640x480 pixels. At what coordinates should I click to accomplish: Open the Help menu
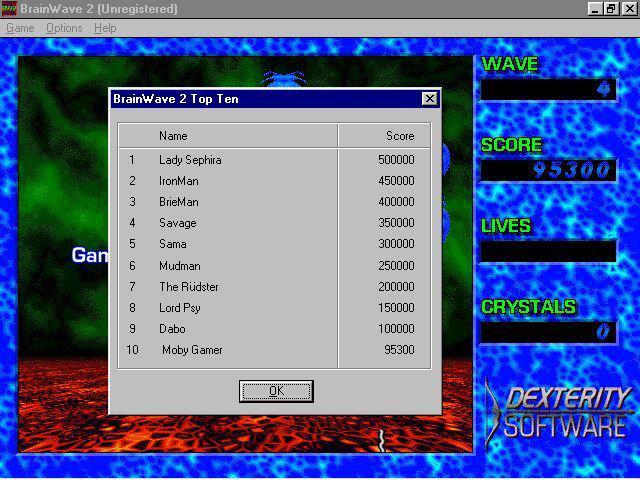click(x=105, y=28)
